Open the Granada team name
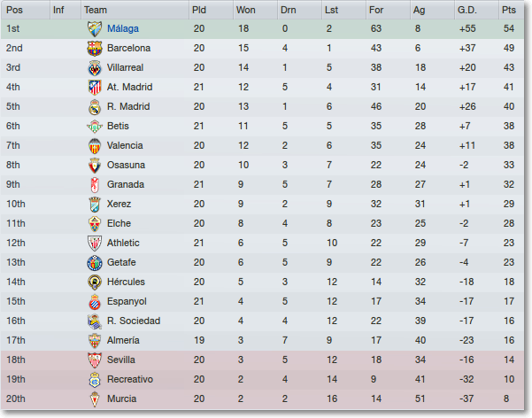 coord(126,184)
